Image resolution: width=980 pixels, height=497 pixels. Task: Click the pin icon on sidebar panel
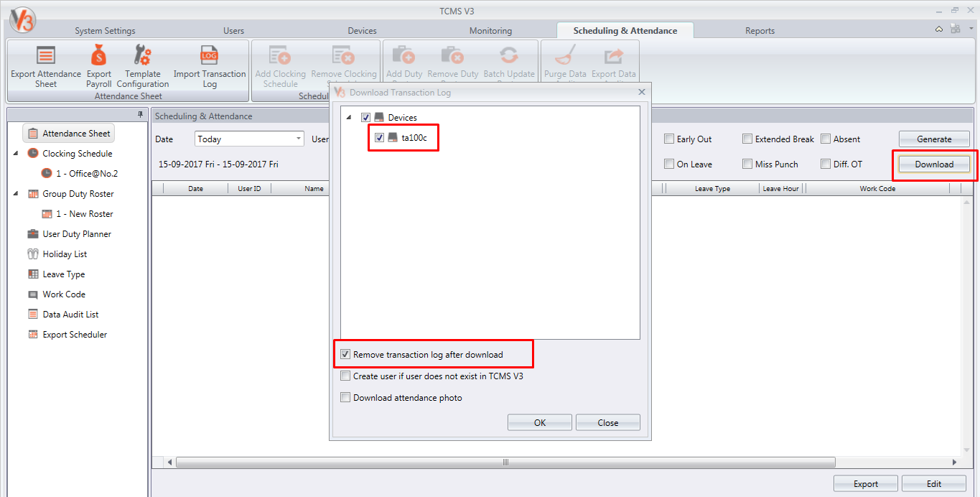point(141,115)
